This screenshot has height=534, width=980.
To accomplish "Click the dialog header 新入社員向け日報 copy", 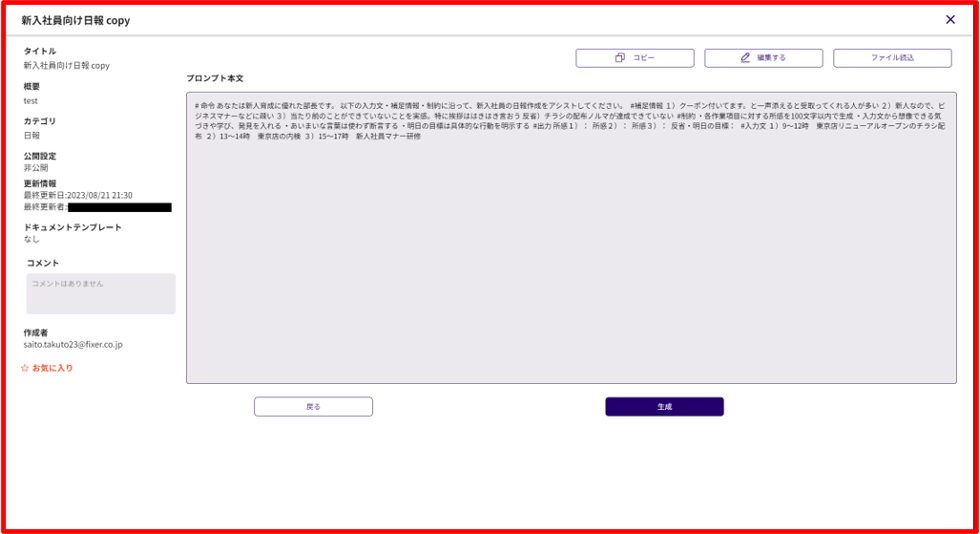I will (x=76, y=20).
